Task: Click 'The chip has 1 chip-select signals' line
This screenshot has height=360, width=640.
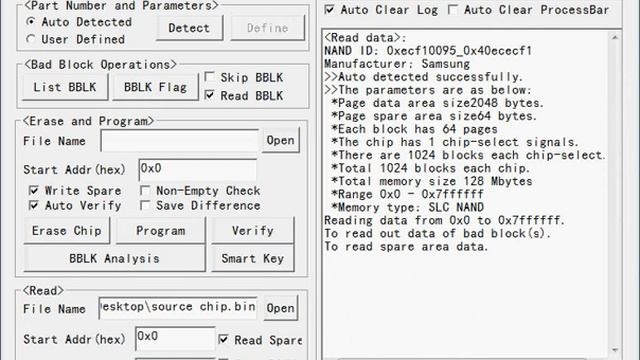Action: pos(455,142)
